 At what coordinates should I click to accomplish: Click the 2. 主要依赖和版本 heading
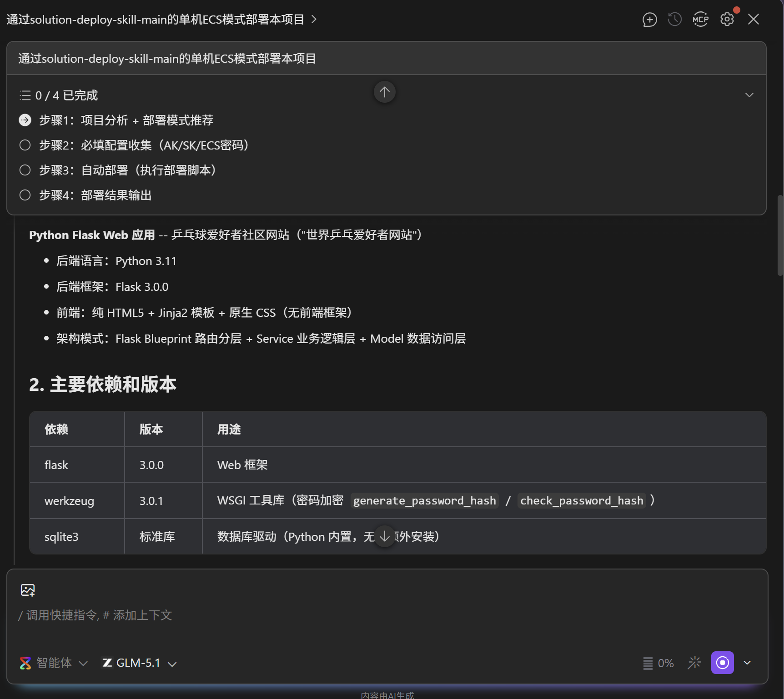pyautogui.click(x=103, y=384)
